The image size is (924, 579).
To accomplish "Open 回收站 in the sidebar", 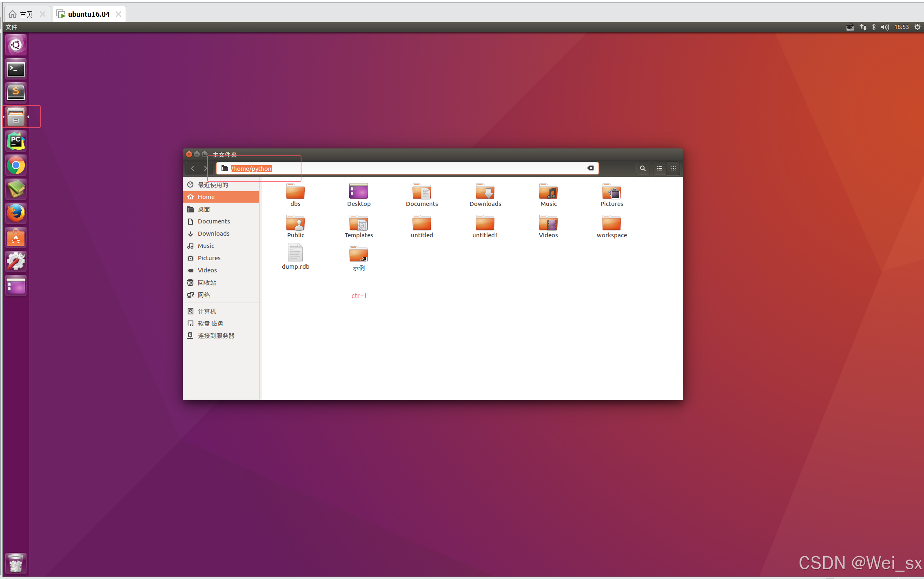I will click(x=207, y=283).
